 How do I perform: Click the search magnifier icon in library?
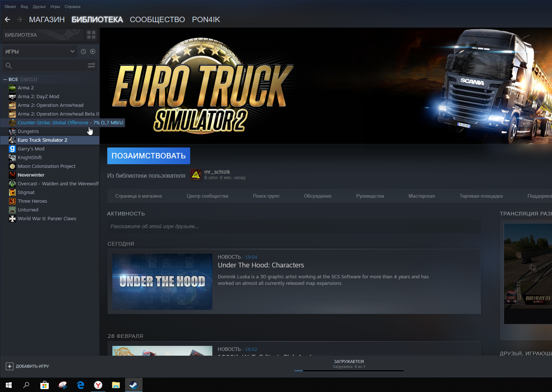[9, 66]
